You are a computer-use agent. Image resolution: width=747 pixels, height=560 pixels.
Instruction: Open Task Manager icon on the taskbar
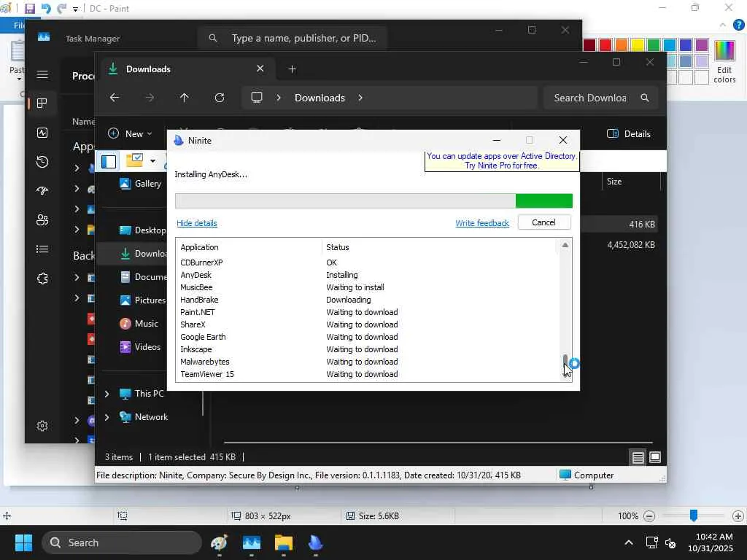[x=252, y=542]
